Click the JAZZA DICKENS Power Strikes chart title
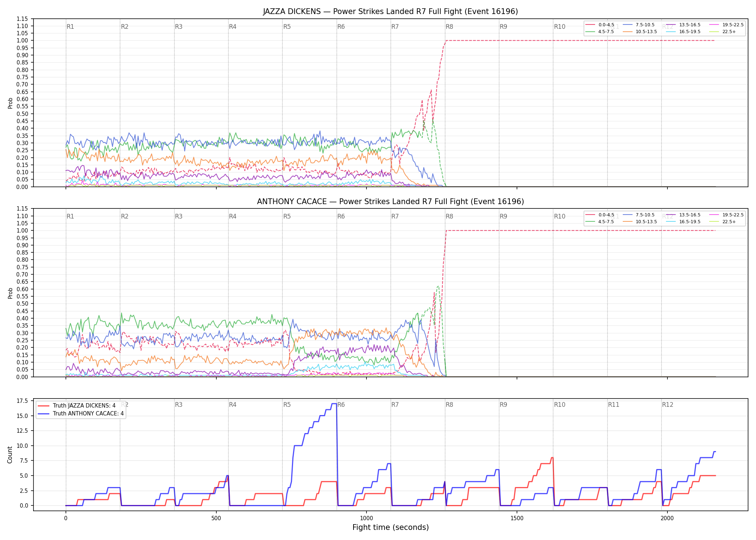756x540 pixels. click(x=391, y=12)
